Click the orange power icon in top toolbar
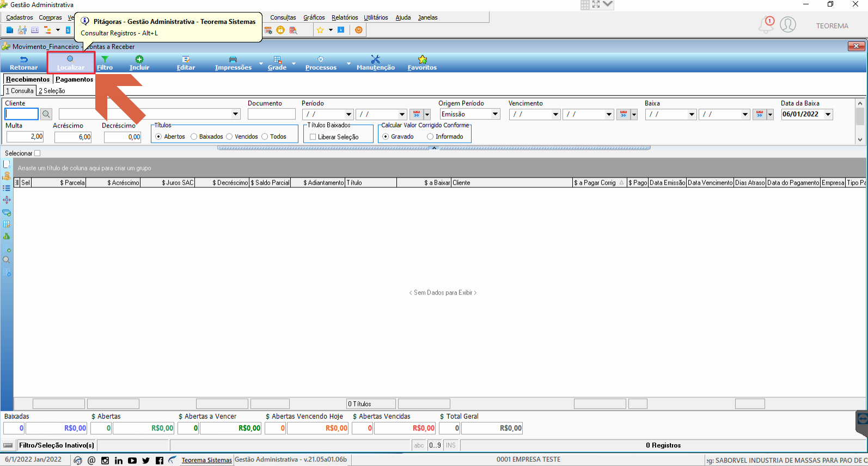This screenshot has width=868, height=466. tap(359, 30)
